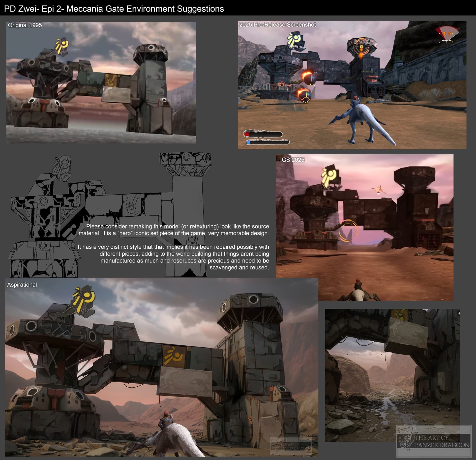Click yellow emblem panel on Aspirational bridge

tap(175, 356)
